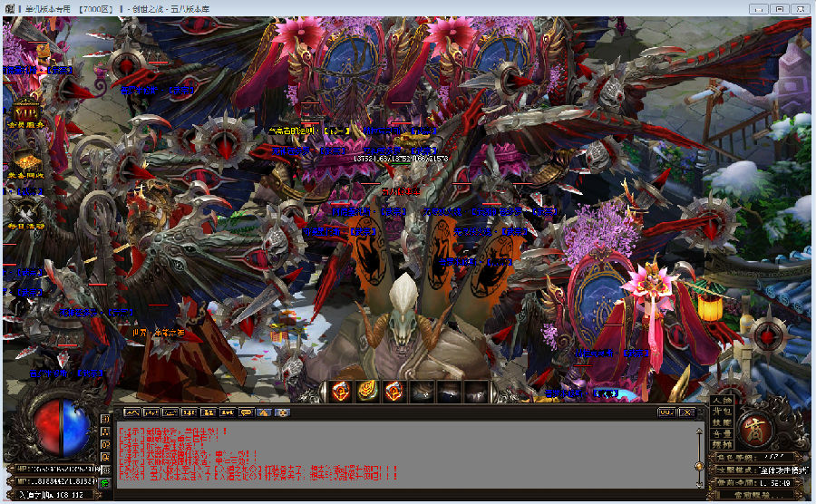The height and width of the screenshot is (504, 816).
Task: Click the second chat channel toolbar button
Action: 151,412
